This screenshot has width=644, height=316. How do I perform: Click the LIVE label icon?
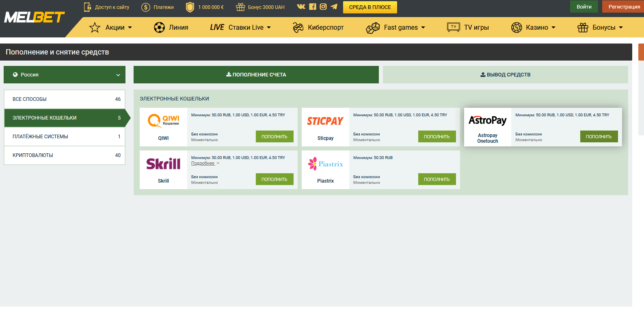click(217, 27)
